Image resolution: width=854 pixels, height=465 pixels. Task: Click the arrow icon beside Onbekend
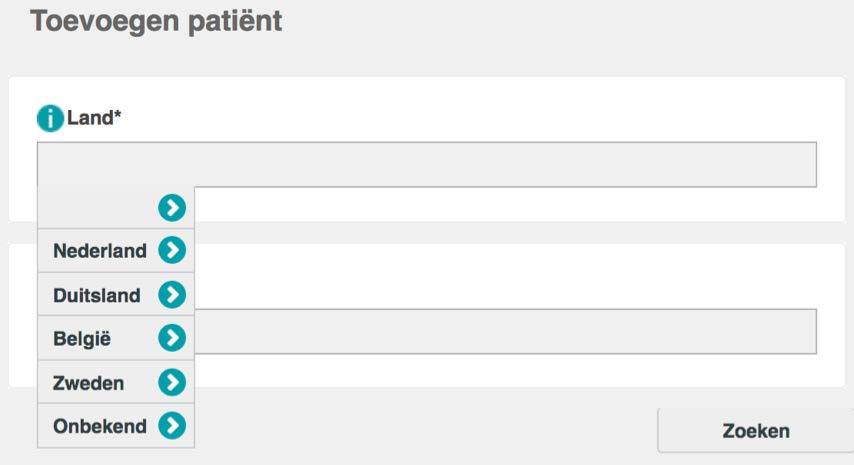(172, 425)
